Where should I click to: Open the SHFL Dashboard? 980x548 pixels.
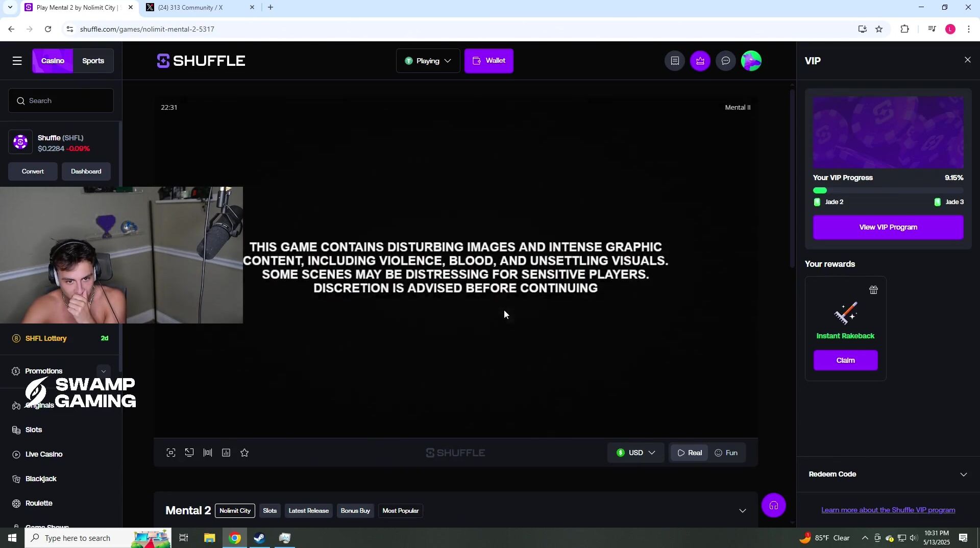point(86,172)
